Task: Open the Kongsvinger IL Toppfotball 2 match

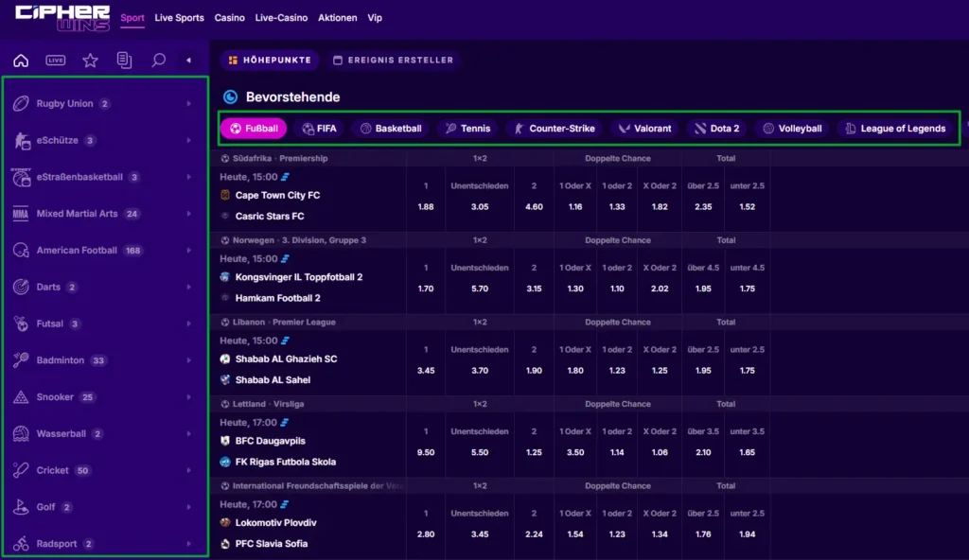Action: coord(299,277)
